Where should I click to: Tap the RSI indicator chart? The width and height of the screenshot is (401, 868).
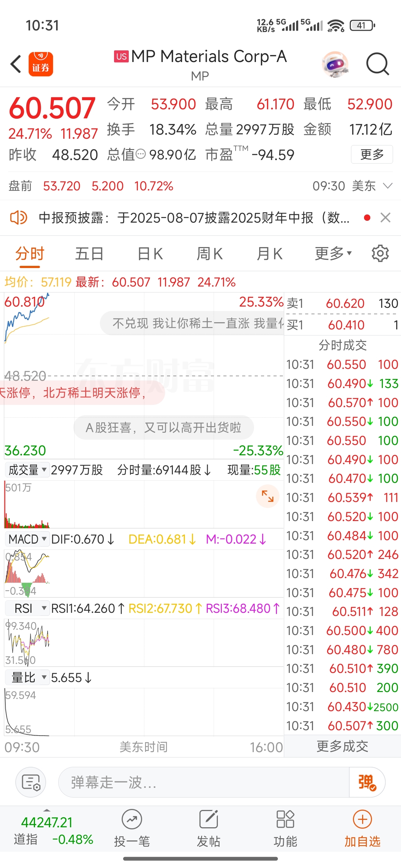[x=144, y=642]
